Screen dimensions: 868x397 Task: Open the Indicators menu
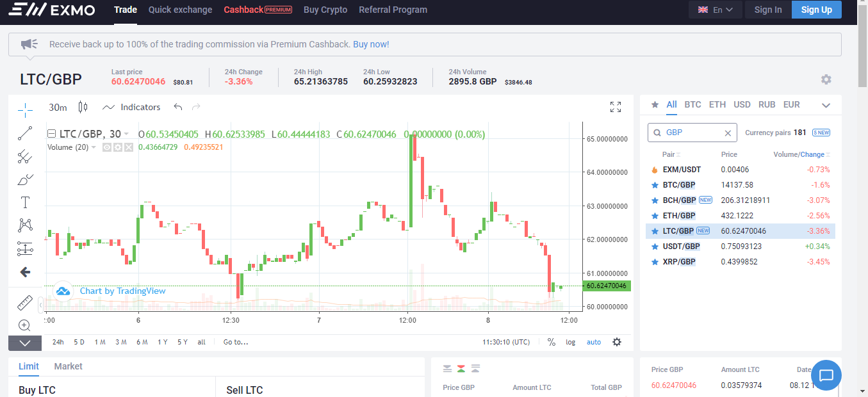click(131, 107)
